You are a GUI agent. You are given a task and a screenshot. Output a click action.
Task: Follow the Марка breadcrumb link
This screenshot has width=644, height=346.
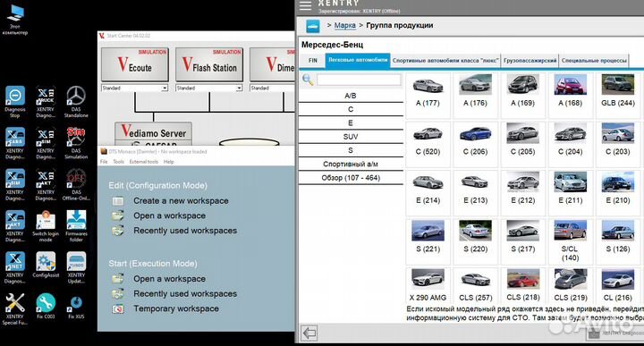tap(345, 25)
